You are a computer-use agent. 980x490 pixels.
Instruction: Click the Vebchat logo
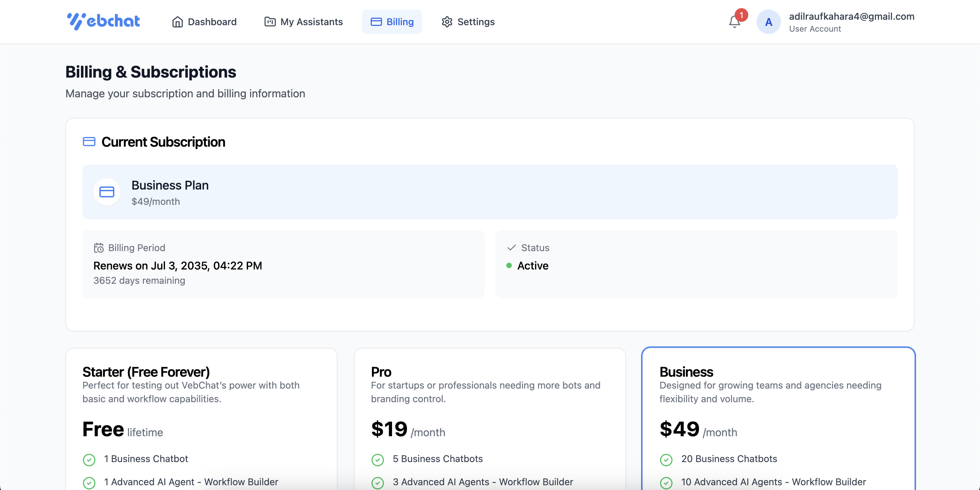click(103, 21)
